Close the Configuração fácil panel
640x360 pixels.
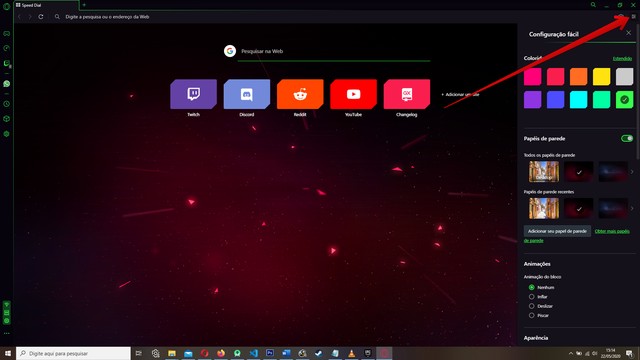click(629, 33)
